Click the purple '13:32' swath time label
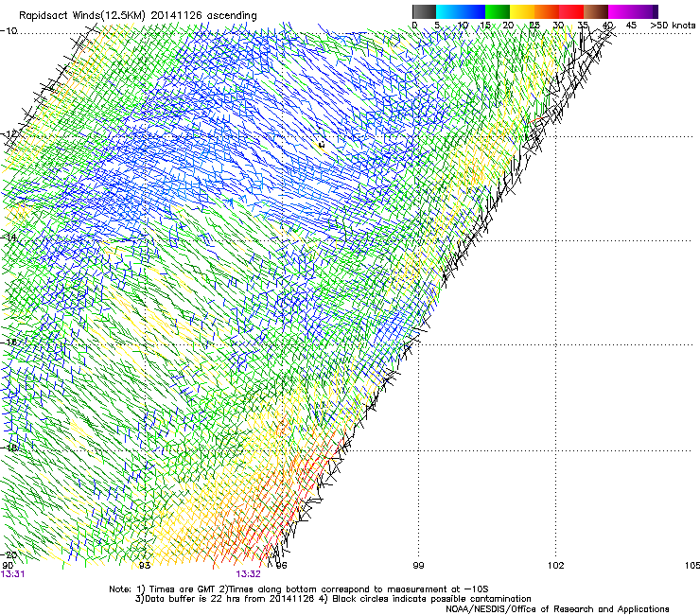This screenshot has width=700, height=615. click(248, 574)
